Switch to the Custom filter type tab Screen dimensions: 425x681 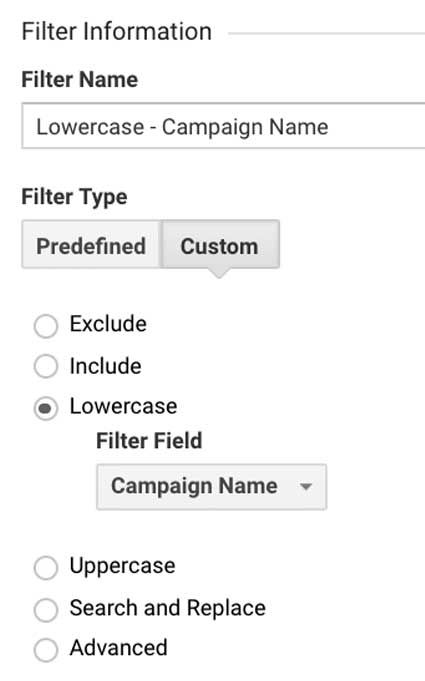[x=221, y=244]
